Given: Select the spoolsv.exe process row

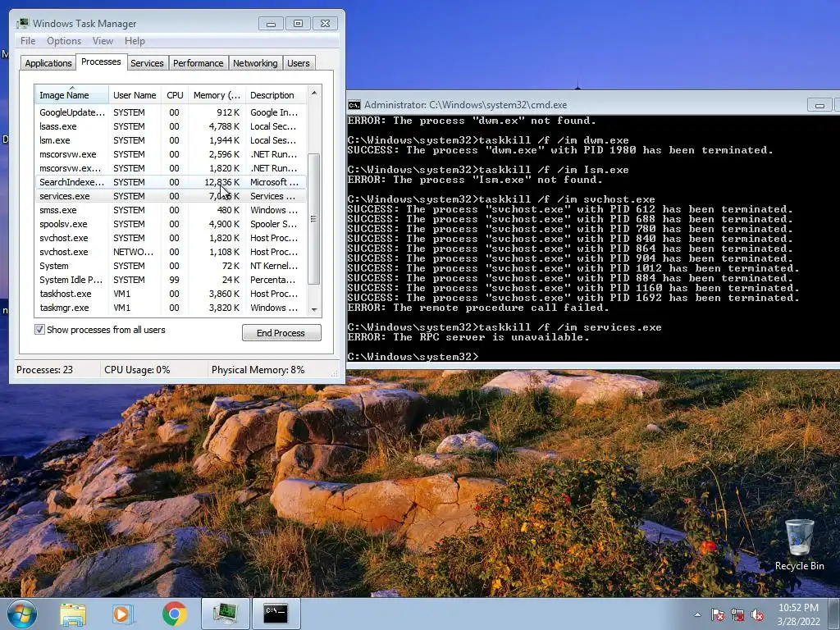Looking at the screenshot, I should point(171,224).
